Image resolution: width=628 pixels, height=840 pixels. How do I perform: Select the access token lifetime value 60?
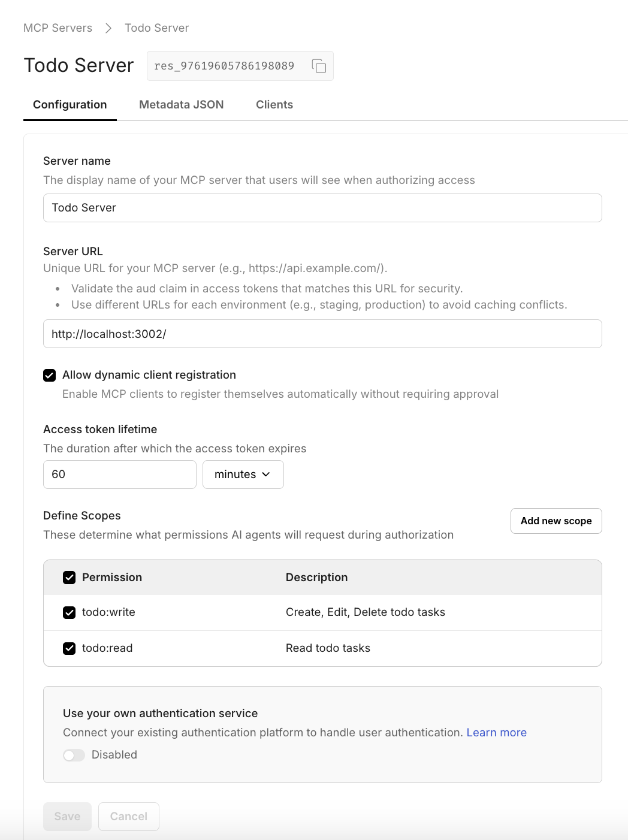click(119, 474)
